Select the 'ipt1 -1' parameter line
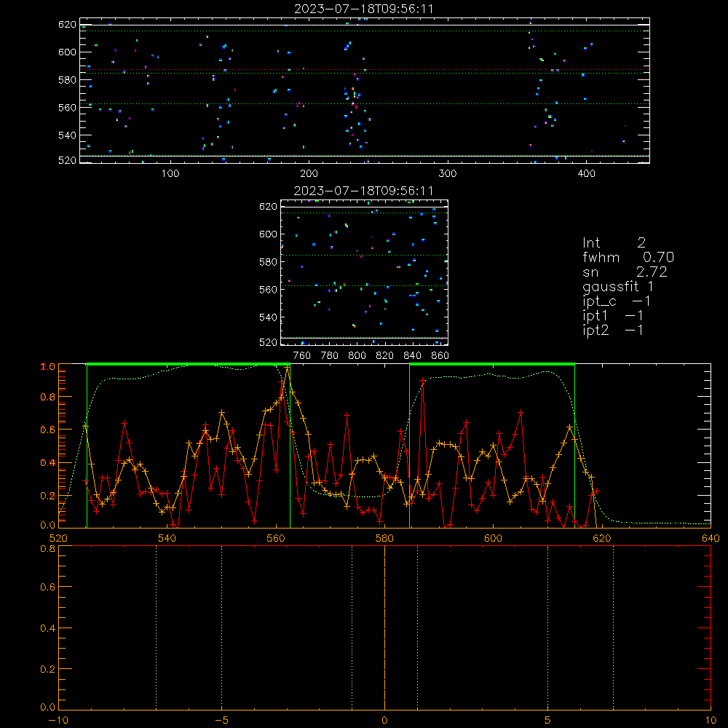This screenshot has width=728, height=728. (x=613, y=316)
